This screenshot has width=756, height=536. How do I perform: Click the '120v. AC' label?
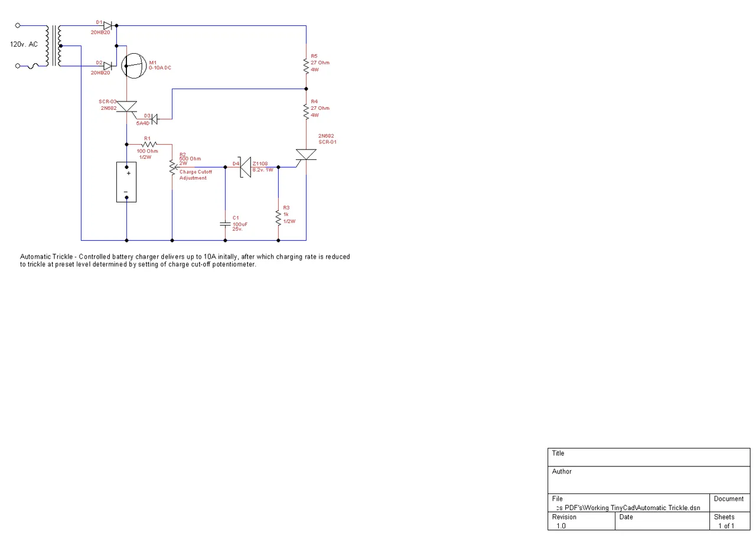pos(24,44)
